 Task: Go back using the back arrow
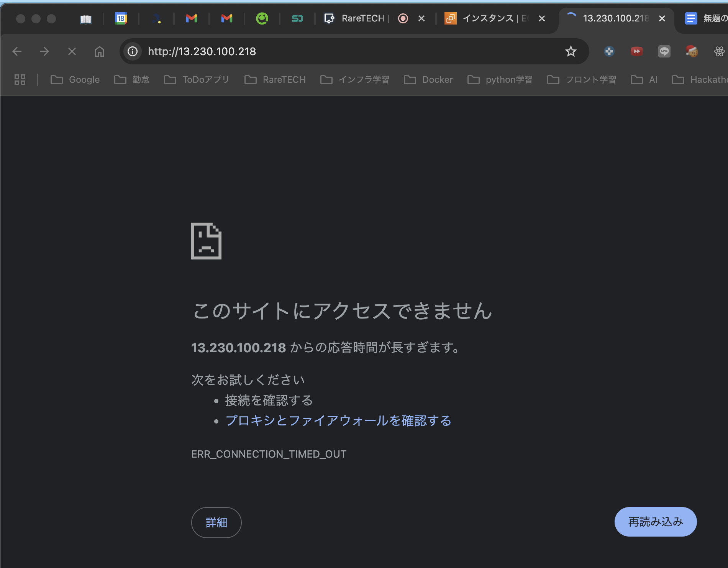(17, 51)
